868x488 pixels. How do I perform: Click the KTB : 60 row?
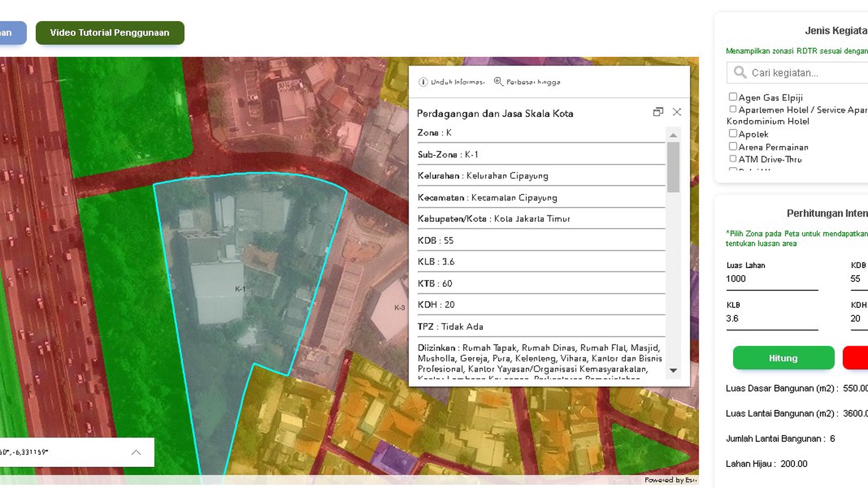[541, 283]
